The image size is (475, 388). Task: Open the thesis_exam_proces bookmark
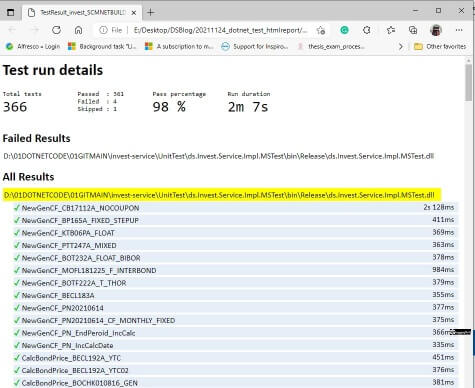pyautogui.click(x=331, y=46)
